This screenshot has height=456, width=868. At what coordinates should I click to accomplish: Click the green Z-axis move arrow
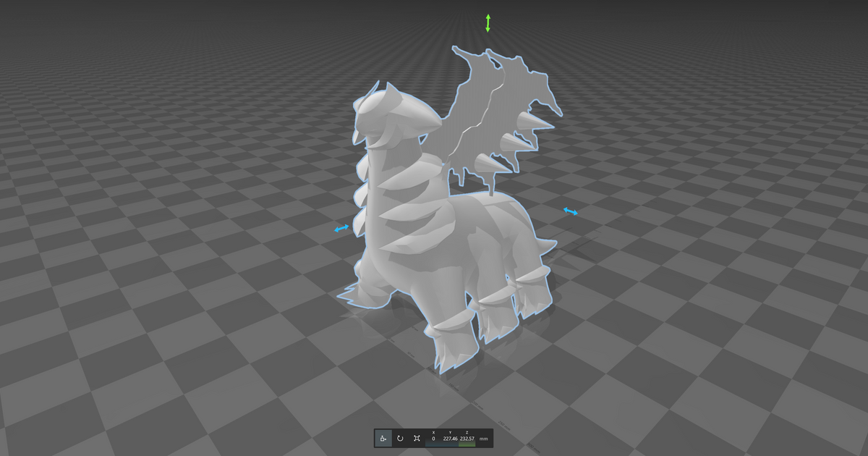(488, 22)
